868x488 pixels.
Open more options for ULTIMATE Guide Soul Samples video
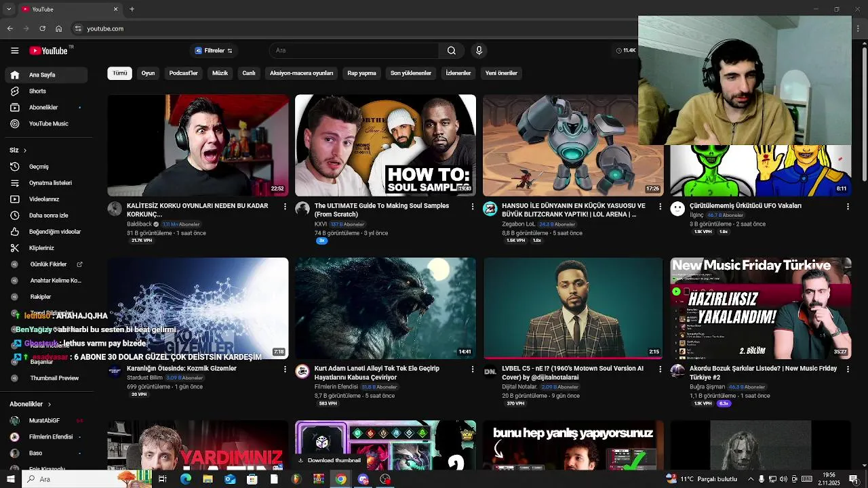click(x=473, y=206)
